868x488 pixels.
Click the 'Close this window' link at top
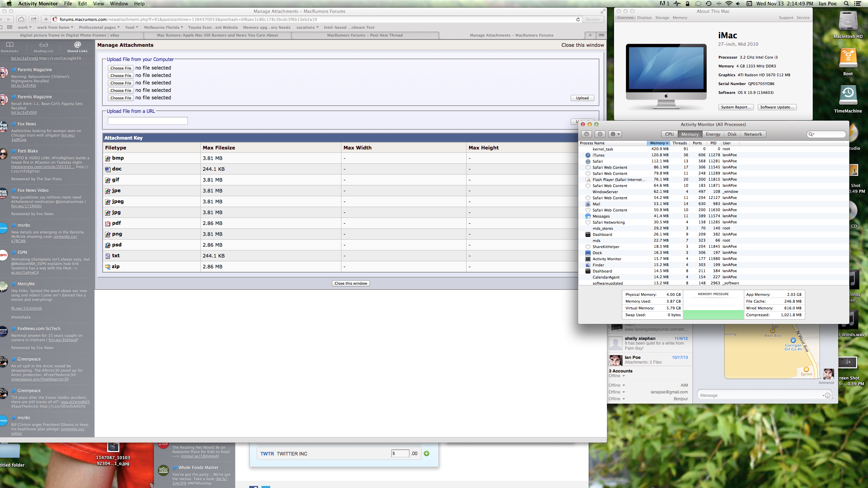tap(583, 45)
